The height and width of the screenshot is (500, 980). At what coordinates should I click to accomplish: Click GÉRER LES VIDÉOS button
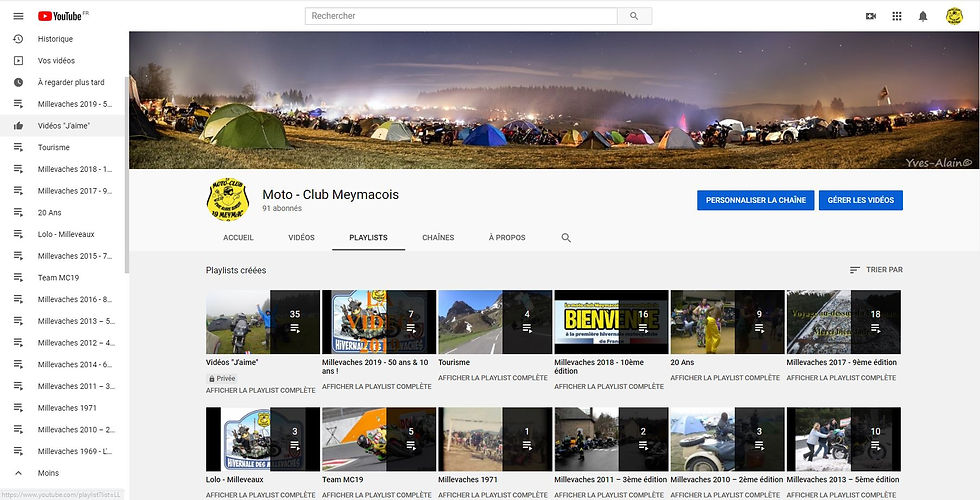861,200
